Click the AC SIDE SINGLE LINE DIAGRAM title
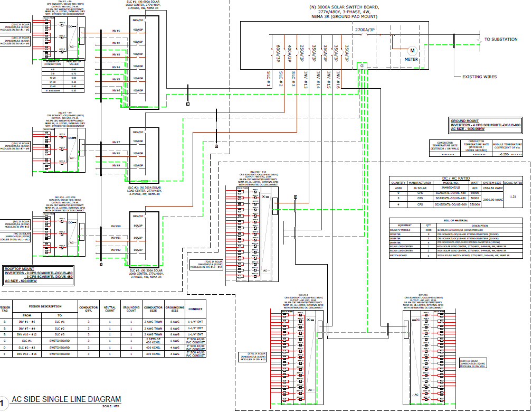This screenshot has width=532, height=412. coord(66,399)
